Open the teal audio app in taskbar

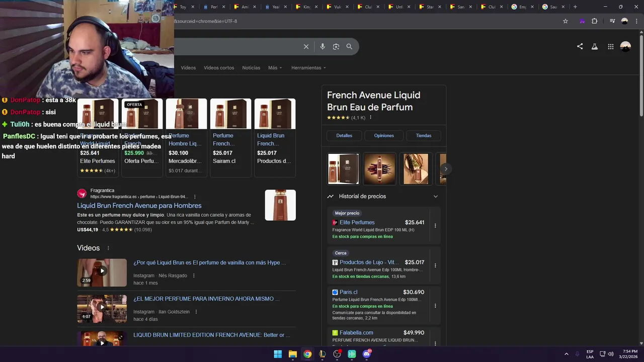pos(352,354)
